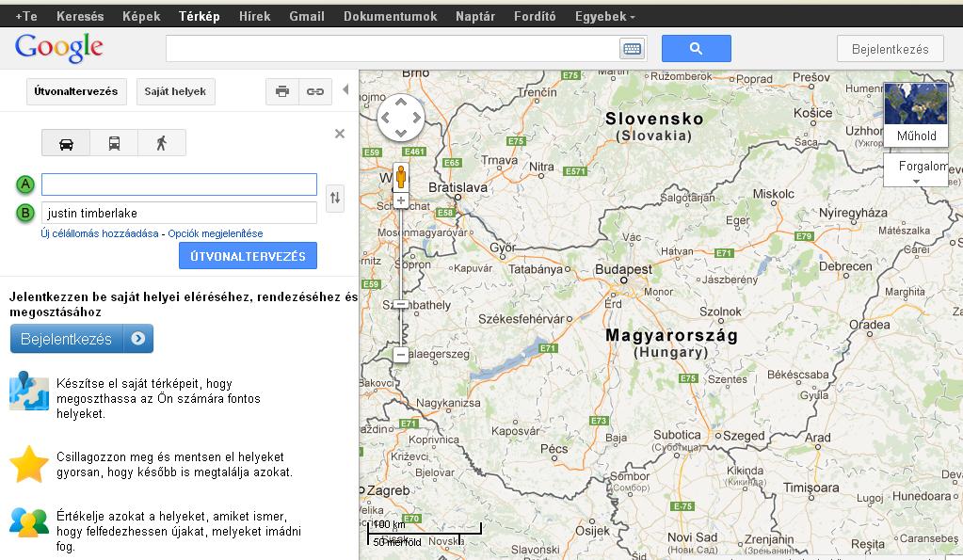Click the Google logo
963x560 pixels.
click(x=59, y=47)
